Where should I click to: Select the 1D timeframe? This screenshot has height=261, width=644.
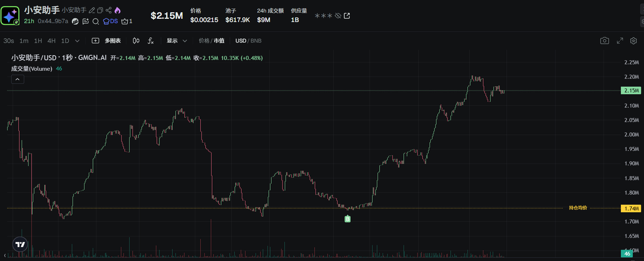click(x=65, y=41)
